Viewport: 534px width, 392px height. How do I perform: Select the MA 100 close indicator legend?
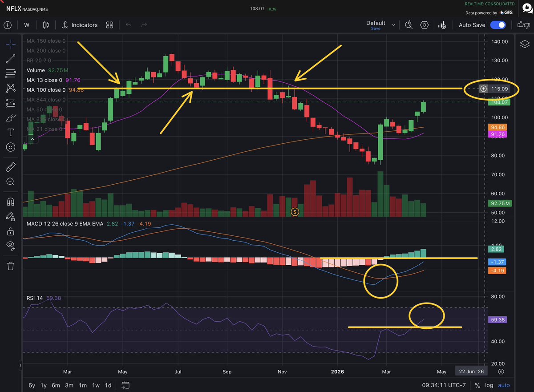(x=55, y=90)
